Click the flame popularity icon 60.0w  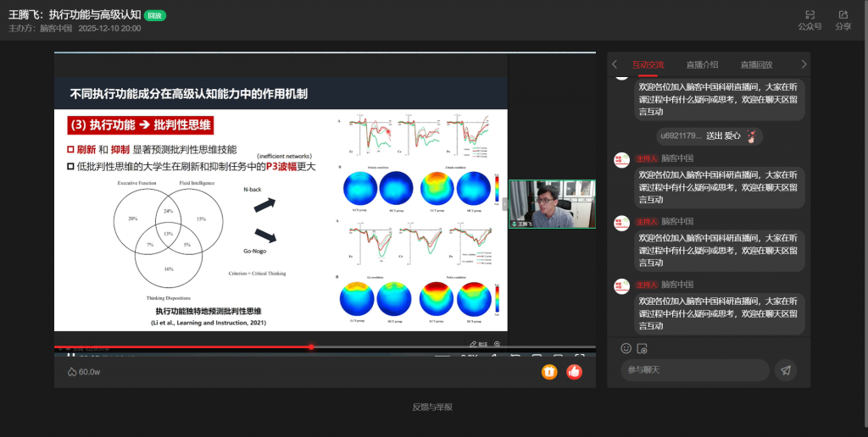(x=71, y=372)
